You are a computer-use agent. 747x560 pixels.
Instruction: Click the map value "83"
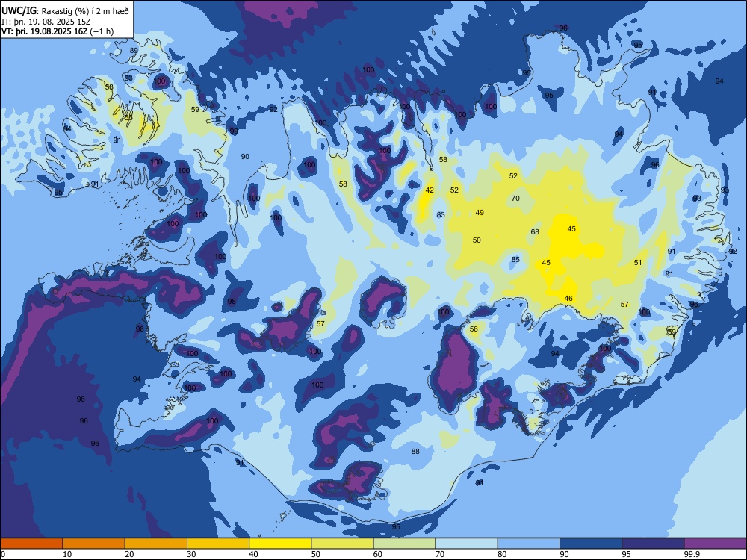pyautogui.click(x=441, y=215)
